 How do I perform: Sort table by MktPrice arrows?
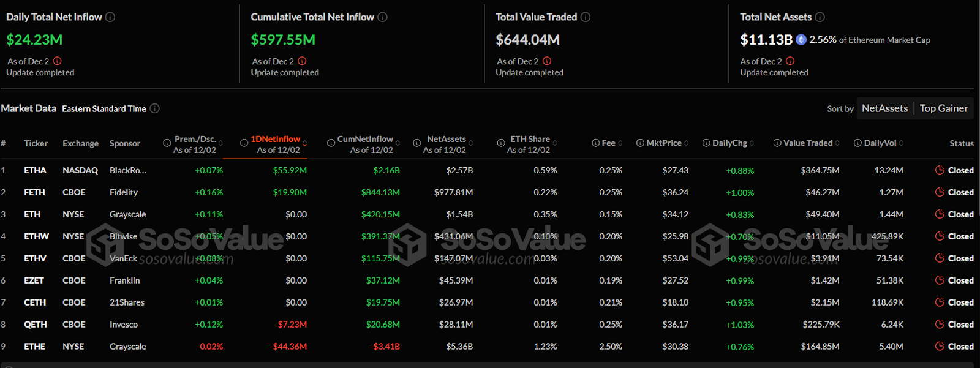(686, 143)
